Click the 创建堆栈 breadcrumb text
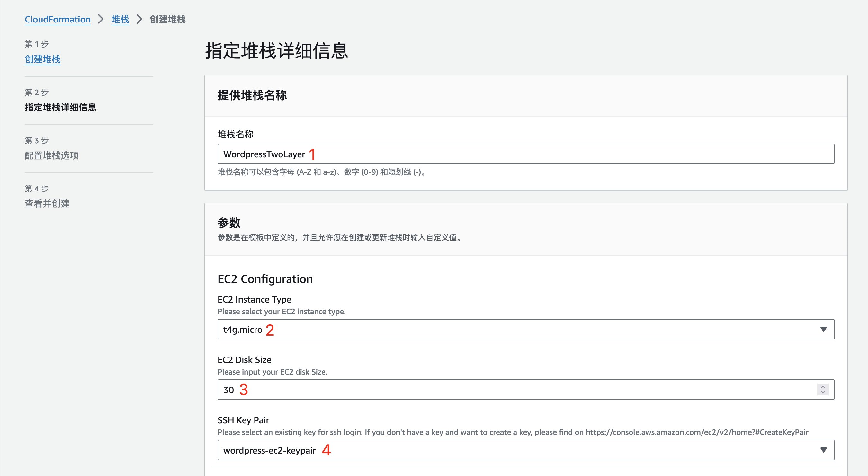The height and width of the screenshot is (476, 868). (x=167, y=19)
